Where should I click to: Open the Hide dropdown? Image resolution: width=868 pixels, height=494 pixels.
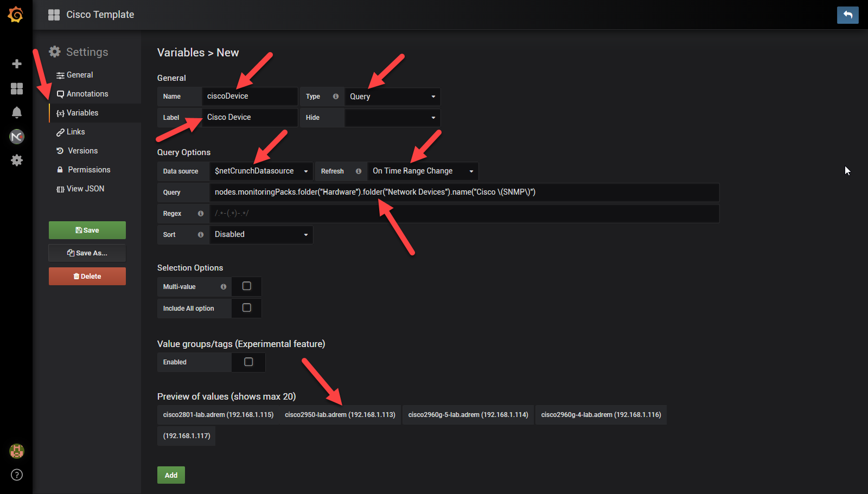[392, 118]
